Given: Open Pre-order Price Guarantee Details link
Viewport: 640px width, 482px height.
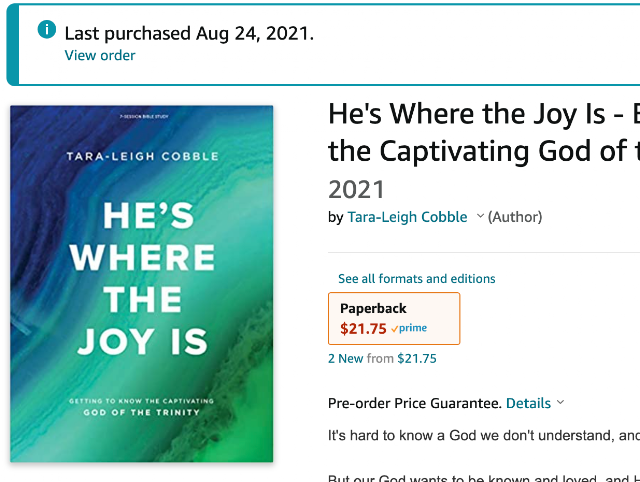Looking at the screenshot, I should point(528,403).
